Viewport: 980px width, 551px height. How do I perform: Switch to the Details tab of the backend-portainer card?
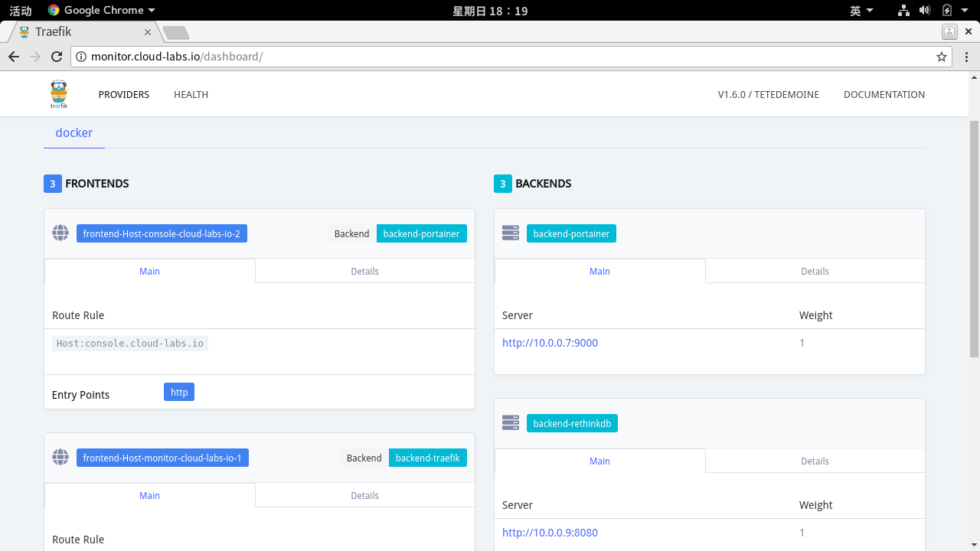pyautogui.click(x=815, y=271)
